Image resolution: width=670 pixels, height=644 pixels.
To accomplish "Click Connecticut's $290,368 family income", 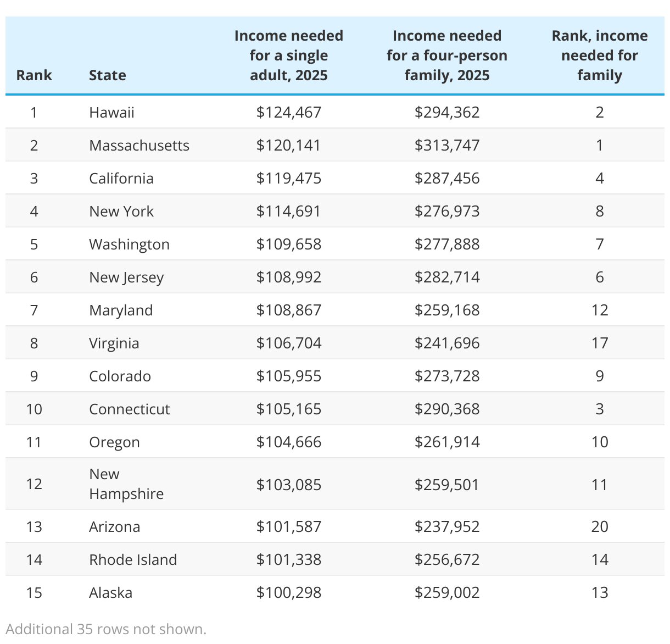I will [x=447, y=409].
